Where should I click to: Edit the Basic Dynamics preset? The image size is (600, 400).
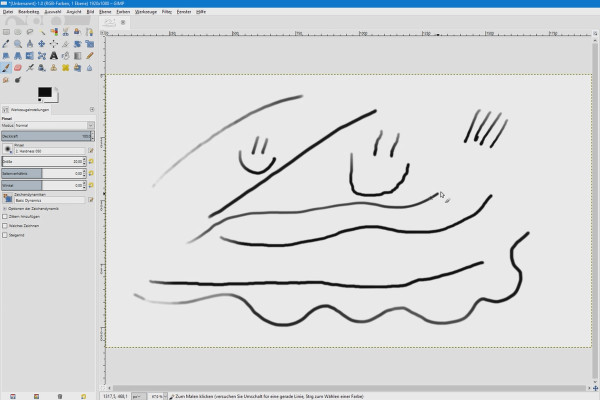[x=91, y=200]
